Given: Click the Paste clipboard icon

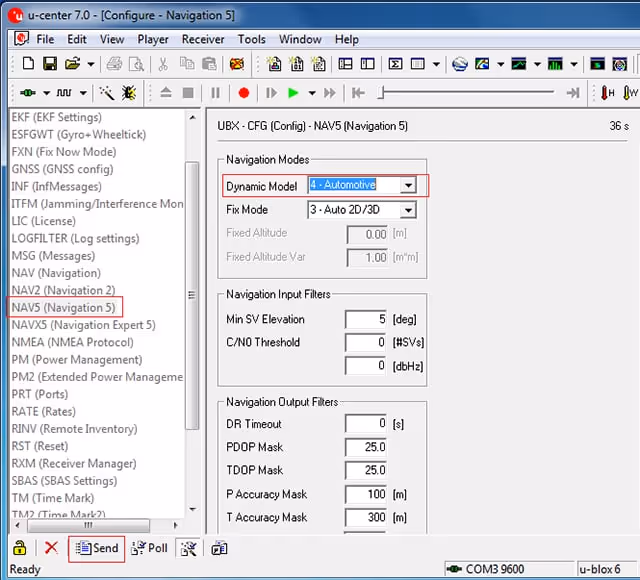Looking at the screenshot, I should point(209,64).
